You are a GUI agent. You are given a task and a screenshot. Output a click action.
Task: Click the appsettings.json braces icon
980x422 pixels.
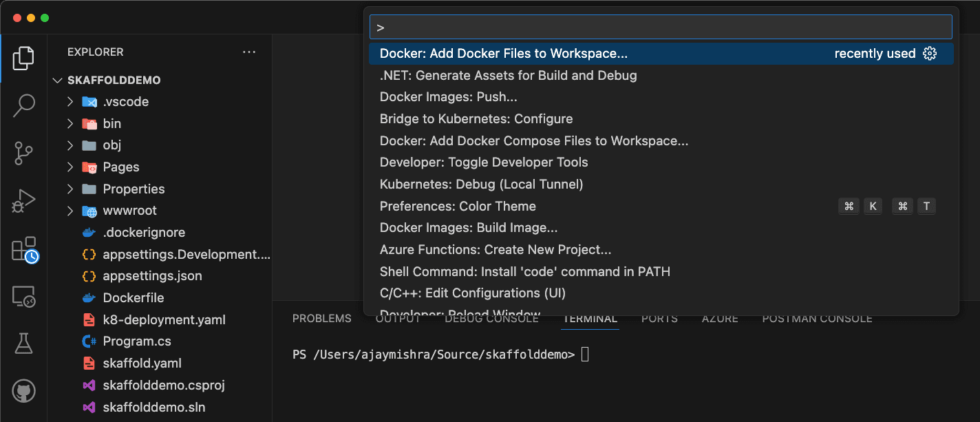point(89,276)
